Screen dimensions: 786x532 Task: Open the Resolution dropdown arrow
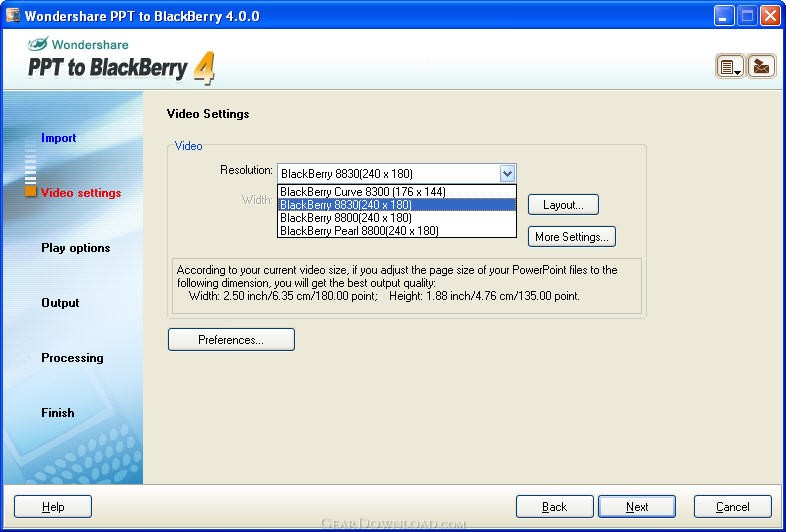tap(507, 174)
